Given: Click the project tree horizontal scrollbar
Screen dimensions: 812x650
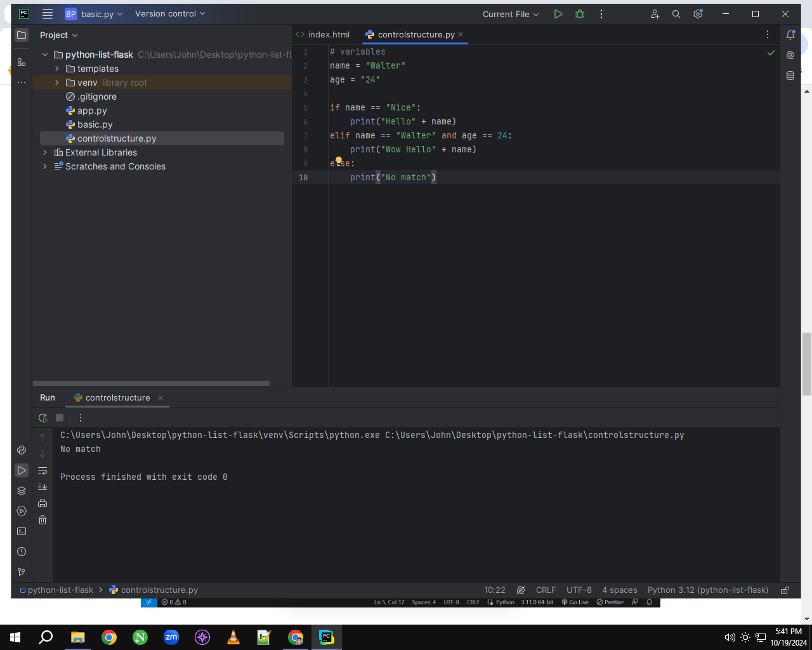Looking at the screenshot, I should [x=151, y=383].
